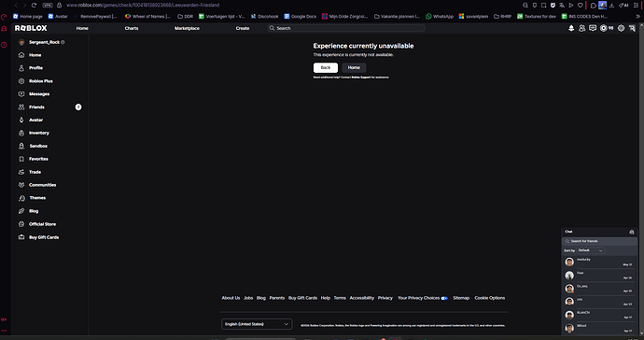
Task: Click the browser snapshot icon in toolbar
Action: [544, 6]
